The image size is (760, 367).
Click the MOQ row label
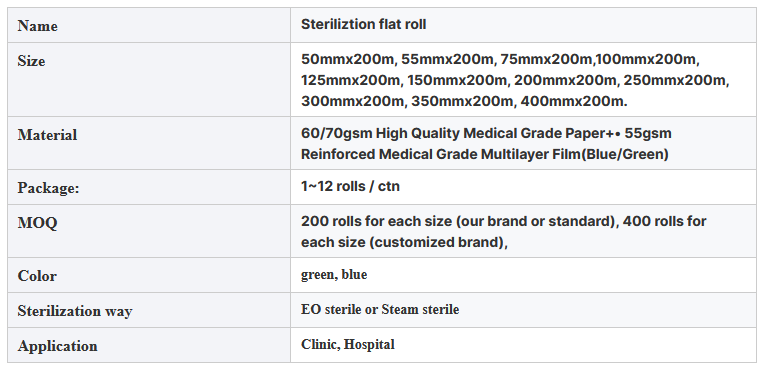click(x=37, y=223)
